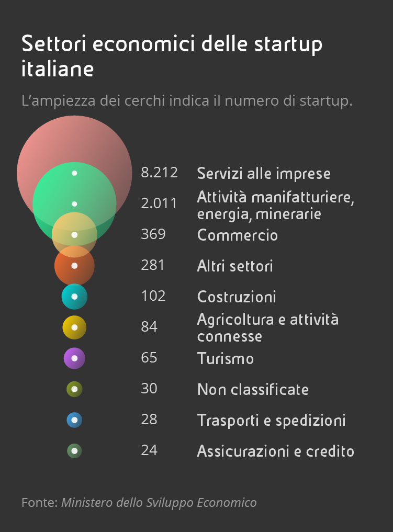393x532 pixels.
Task: Select the gray-green Assicurazioni e credito bubble
Action: click(74, 450)
